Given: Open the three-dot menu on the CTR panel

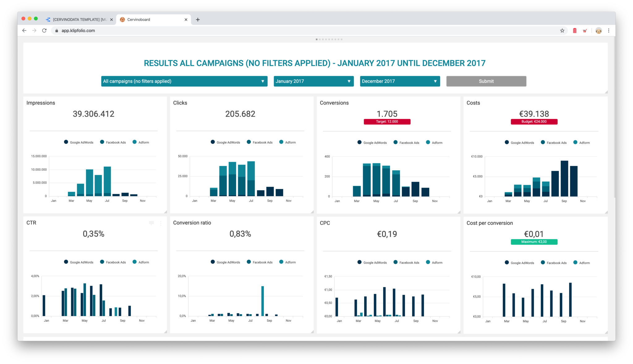Looking at the screenshot, I should pos(160,223).
